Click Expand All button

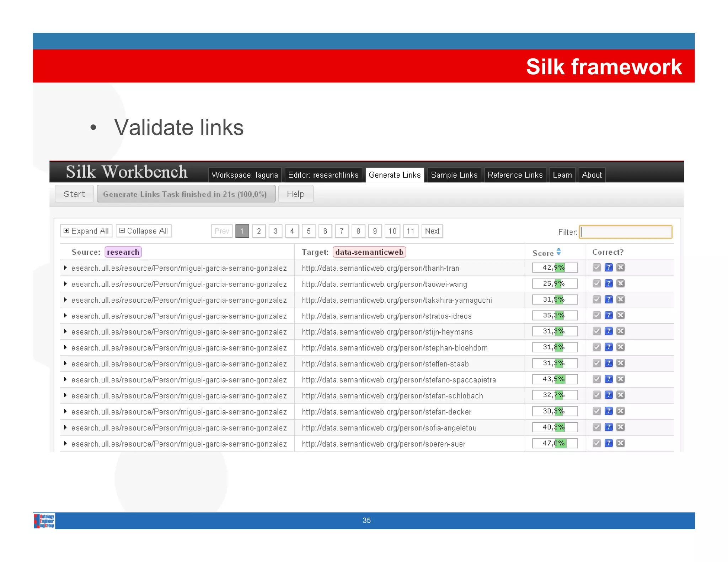(86, 231)
